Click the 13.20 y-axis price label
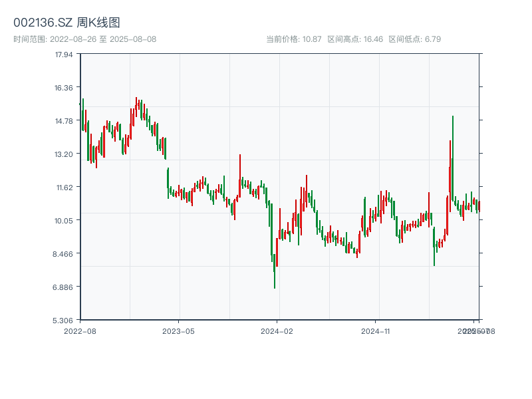Screen dimensions: 532x399 tap(64, 154)
